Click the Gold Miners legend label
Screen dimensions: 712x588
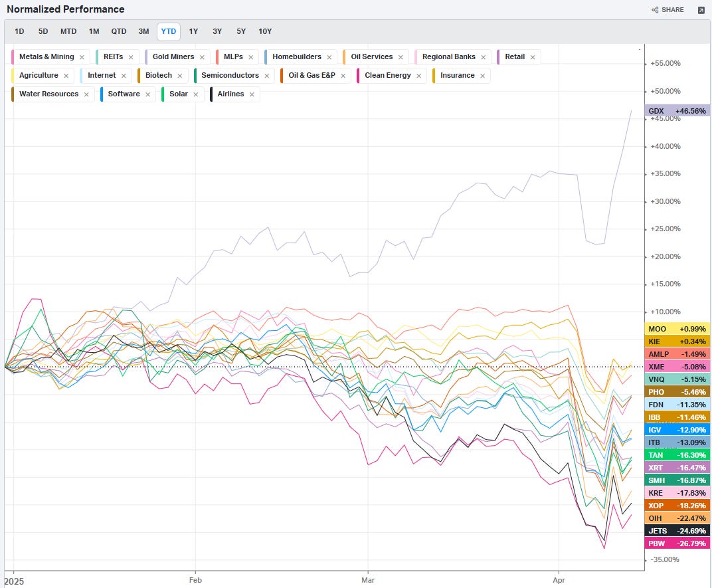(173, 56)
